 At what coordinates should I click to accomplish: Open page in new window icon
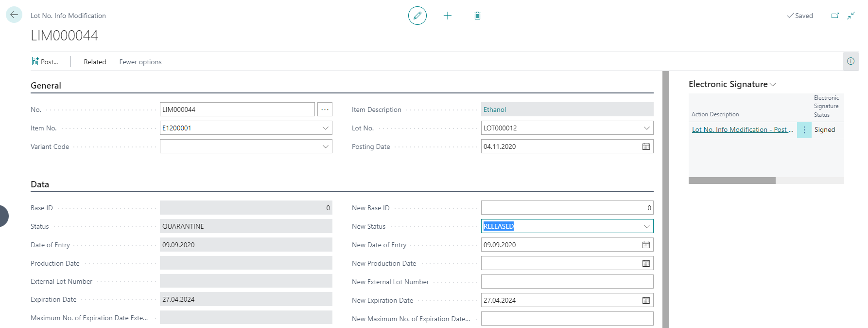point(835,16)
